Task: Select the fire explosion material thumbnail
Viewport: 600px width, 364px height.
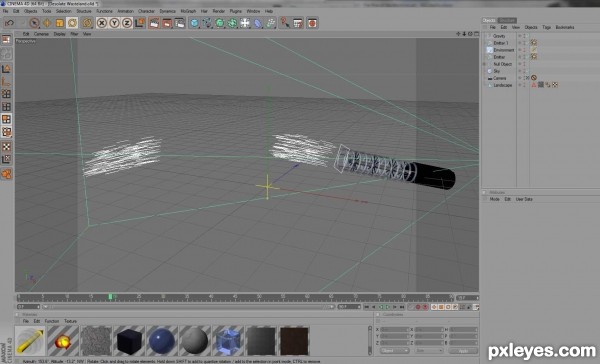Action: (63, 341)
